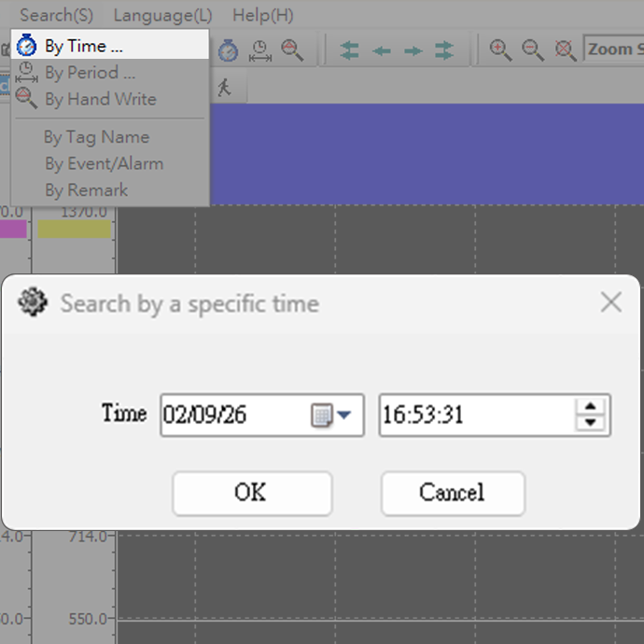Click the cancel zoom magnifier icon
Screen dimensions: 644x644
click(565, 50)
